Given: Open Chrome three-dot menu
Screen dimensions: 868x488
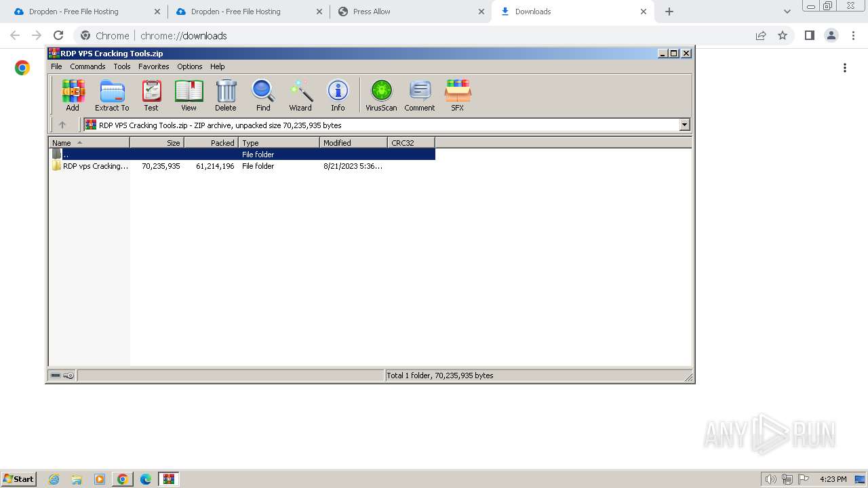Looking at the screenshot, I should [854, 35].
